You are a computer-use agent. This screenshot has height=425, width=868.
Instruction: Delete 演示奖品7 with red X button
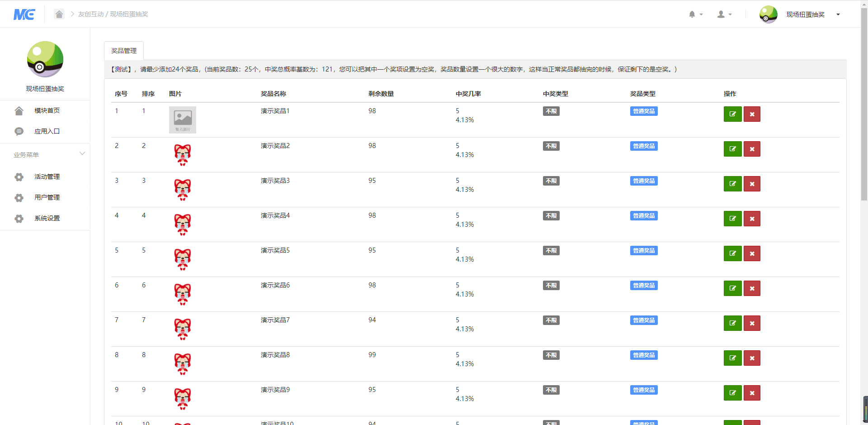tap(752, 323)
